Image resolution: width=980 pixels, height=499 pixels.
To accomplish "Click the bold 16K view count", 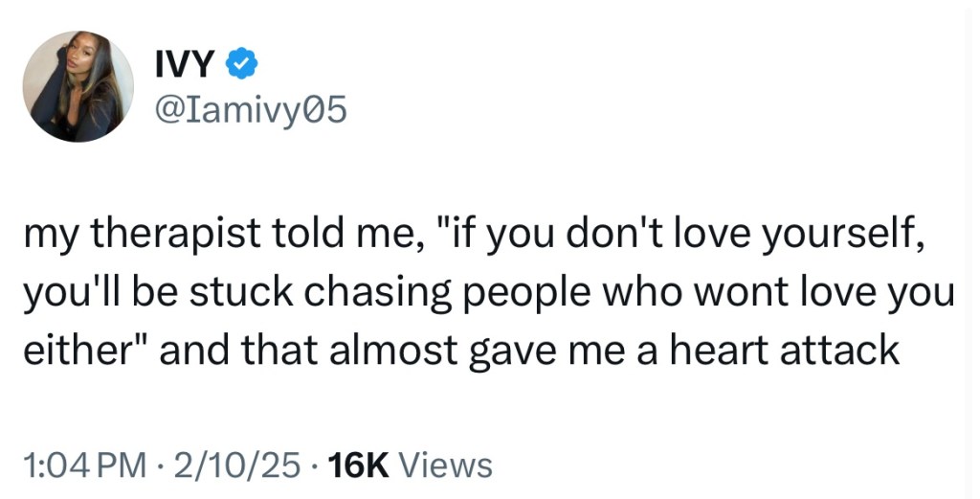I will point(357,465).
